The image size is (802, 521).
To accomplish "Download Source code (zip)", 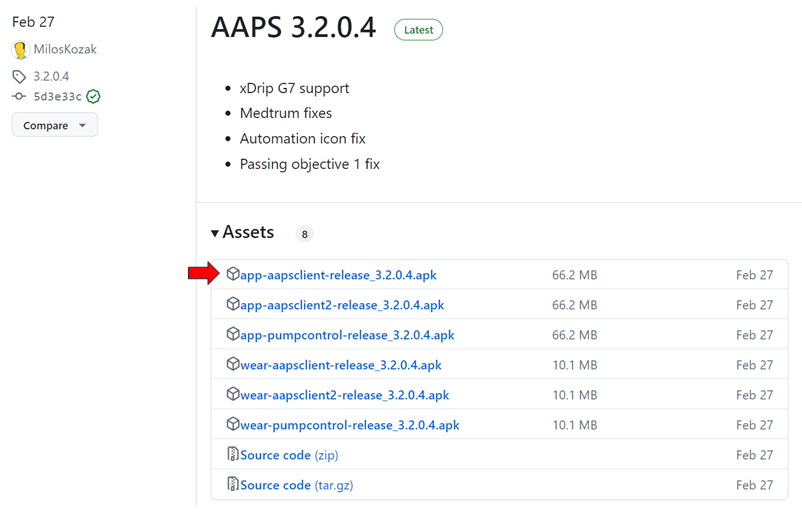I will [289, 455].
